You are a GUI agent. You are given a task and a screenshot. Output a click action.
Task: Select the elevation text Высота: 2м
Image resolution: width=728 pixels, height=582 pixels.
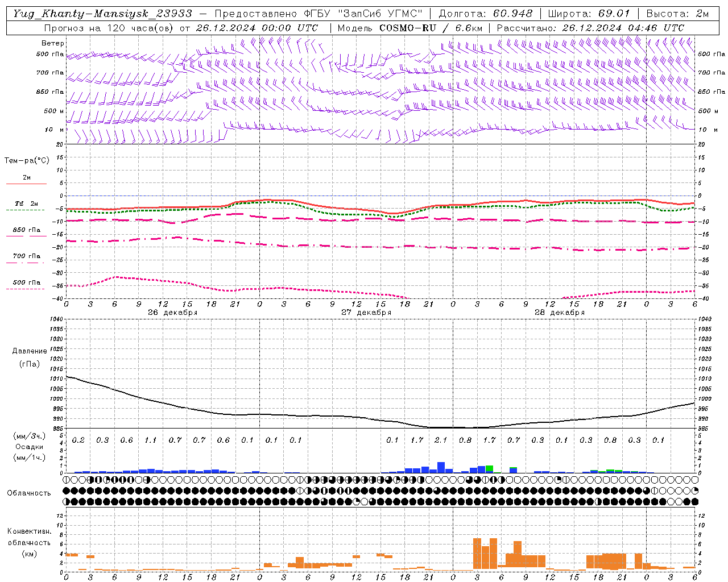[677, 14]
